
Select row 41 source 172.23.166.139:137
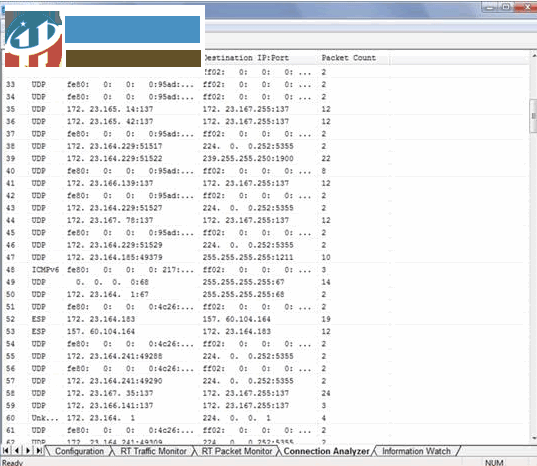tap(110, 183)
